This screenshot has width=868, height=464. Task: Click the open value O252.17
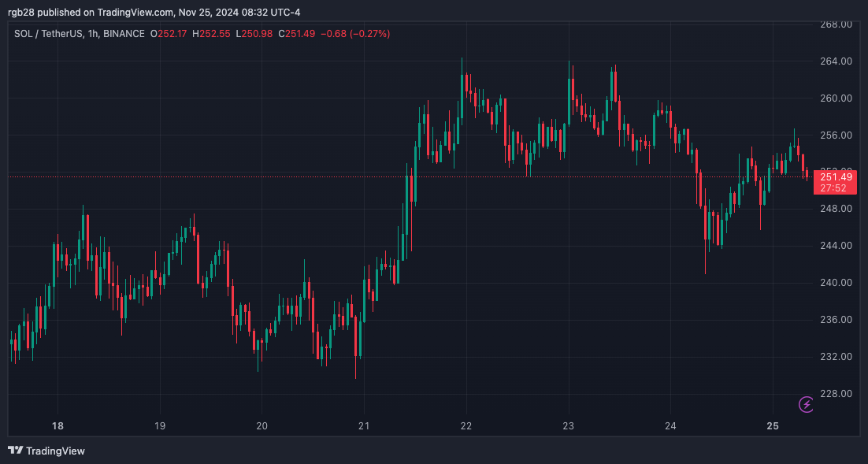pyautogui.click(x=172, y=33)
